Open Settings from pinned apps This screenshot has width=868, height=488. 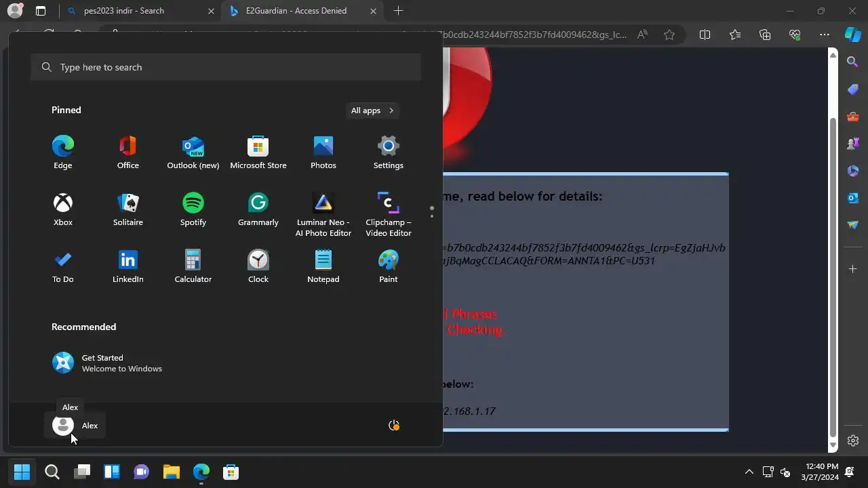coord(389,152)
